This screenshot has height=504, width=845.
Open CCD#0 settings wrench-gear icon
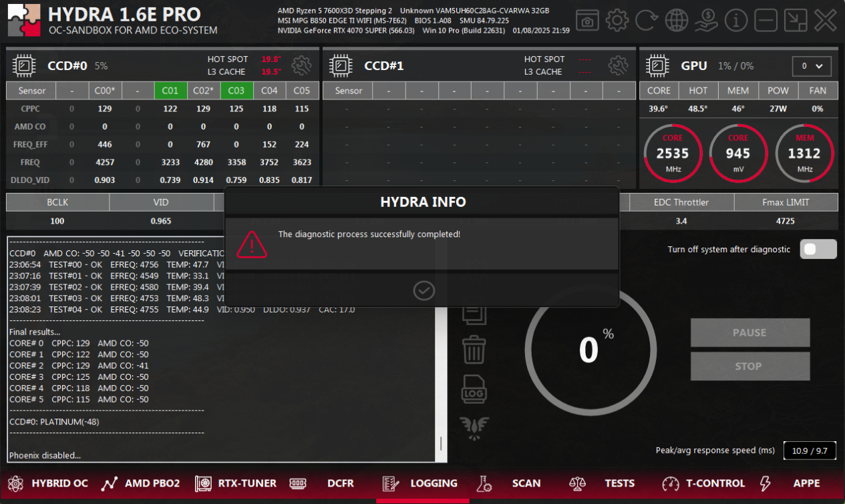click(302, 65)
